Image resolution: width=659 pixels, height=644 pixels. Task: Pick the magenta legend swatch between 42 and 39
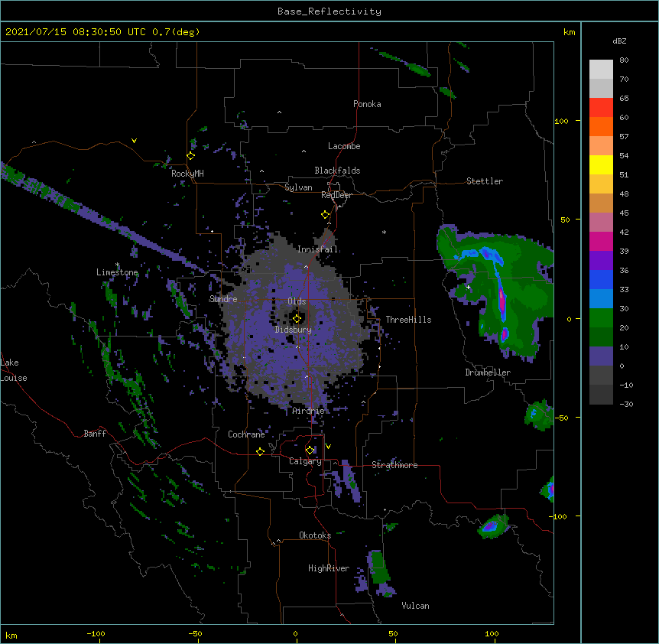pyautogui.click(x=601, y=242)
